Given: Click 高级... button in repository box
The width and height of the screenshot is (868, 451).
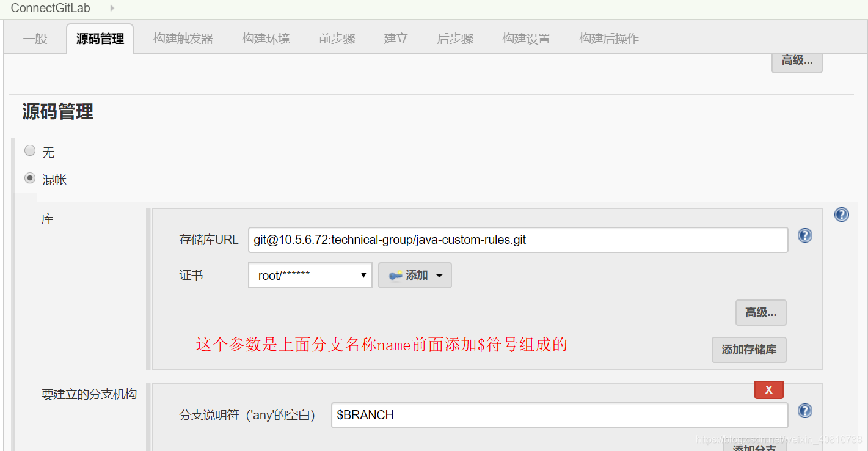Looking at the screenshot, I should 761,312.
